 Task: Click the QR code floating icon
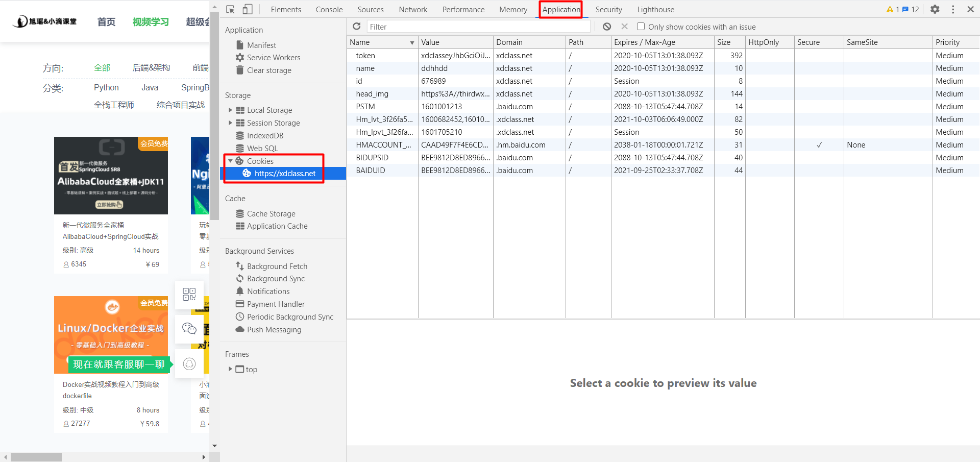pos(189,294)
